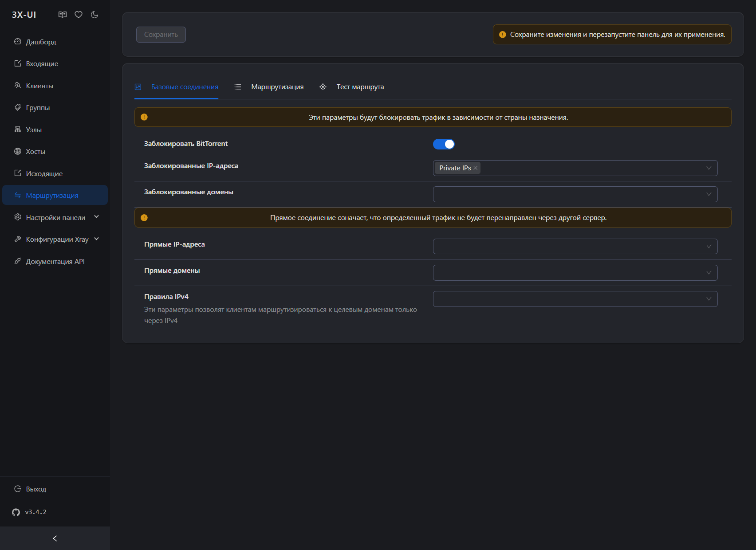Open Прямые IP-адреса dropdown
The image size is (756, 550).
point(575,247)
